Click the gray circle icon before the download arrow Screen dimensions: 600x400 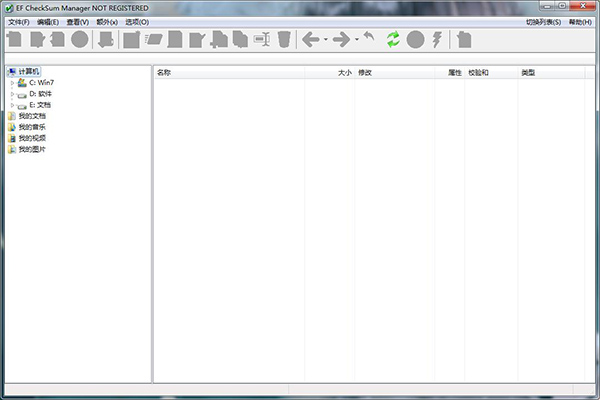click(80, 39)
